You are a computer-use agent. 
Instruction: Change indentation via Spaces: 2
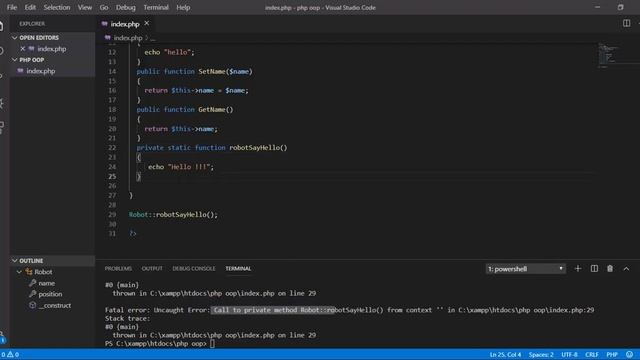coord(541,354)
